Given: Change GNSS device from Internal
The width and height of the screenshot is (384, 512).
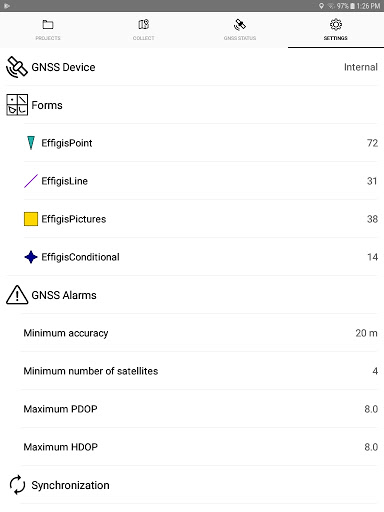Looking at the screenshot, I should coord(192,67).
